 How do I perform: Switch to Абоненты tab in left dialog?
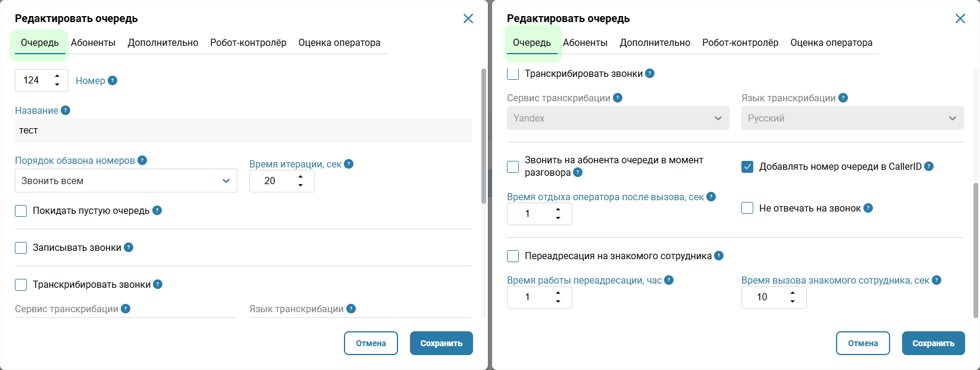93,42
